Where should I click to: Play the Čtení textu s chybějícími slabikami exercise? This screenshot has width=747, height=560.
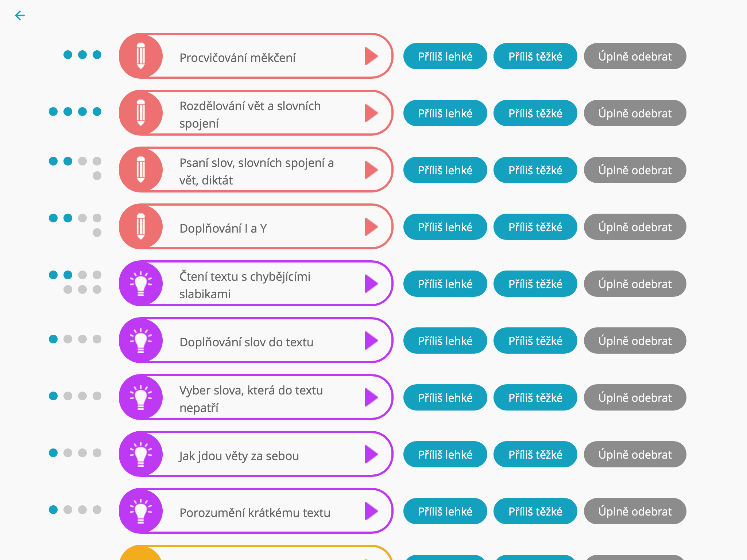point(371,284)
